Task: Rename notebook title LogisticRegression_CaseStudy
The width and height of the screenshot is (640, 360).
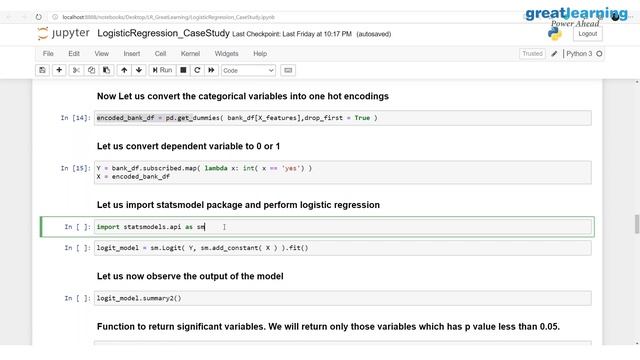Action: pos(163,33)
